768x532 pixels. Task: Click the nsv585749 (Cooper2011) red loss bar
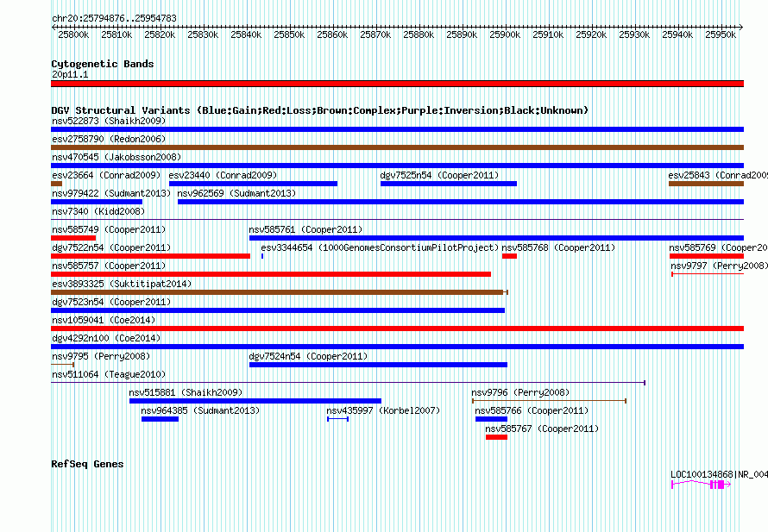[x=73, y=238]
